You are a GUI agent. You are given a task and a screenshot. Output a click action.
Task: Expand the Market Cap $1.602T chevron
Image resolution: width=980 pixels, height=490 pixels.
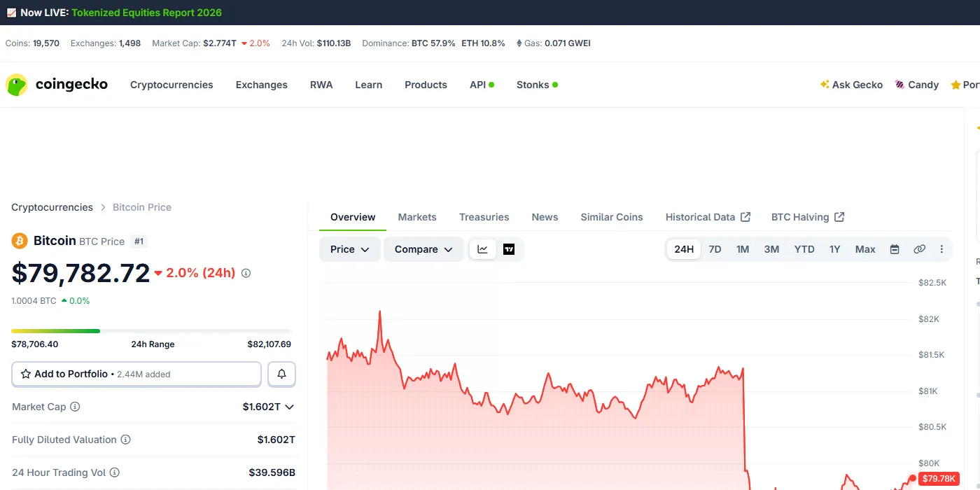click(290, 407)
